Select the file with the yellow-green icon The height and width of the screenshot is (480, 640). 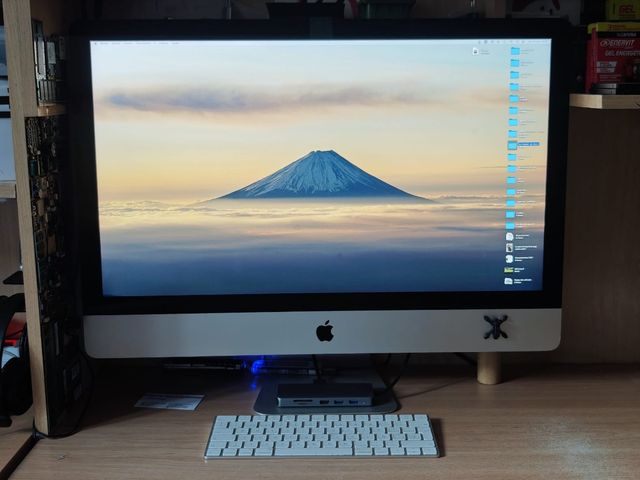[508, 270]
